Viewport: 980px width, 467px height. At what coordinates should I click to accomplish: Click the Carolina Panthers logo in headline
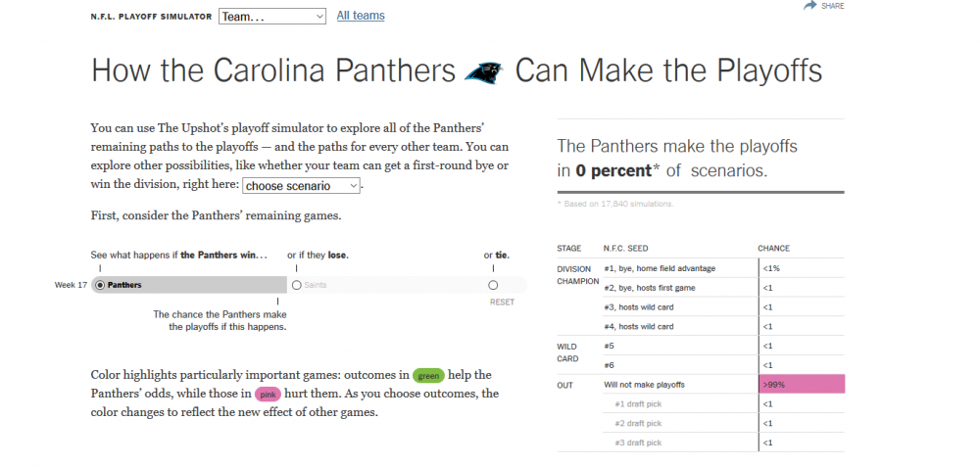[x=484, y=72]
